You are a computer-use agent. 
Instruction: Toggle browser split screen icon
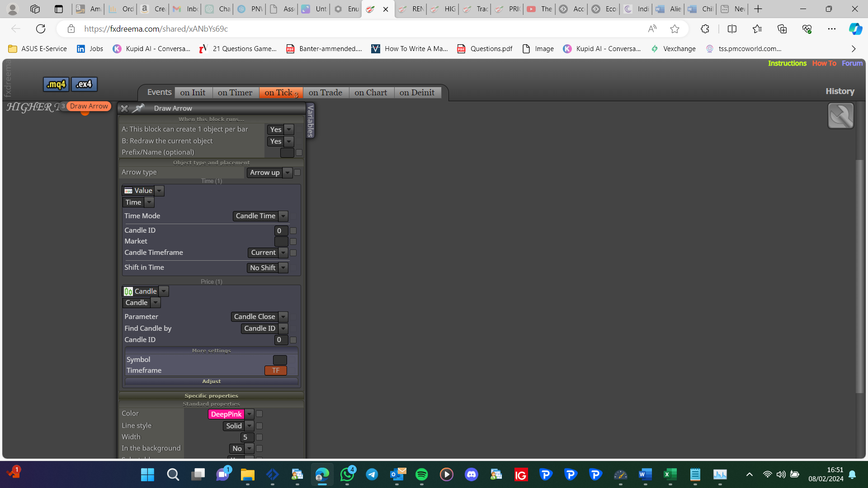(x=732, y=29)
